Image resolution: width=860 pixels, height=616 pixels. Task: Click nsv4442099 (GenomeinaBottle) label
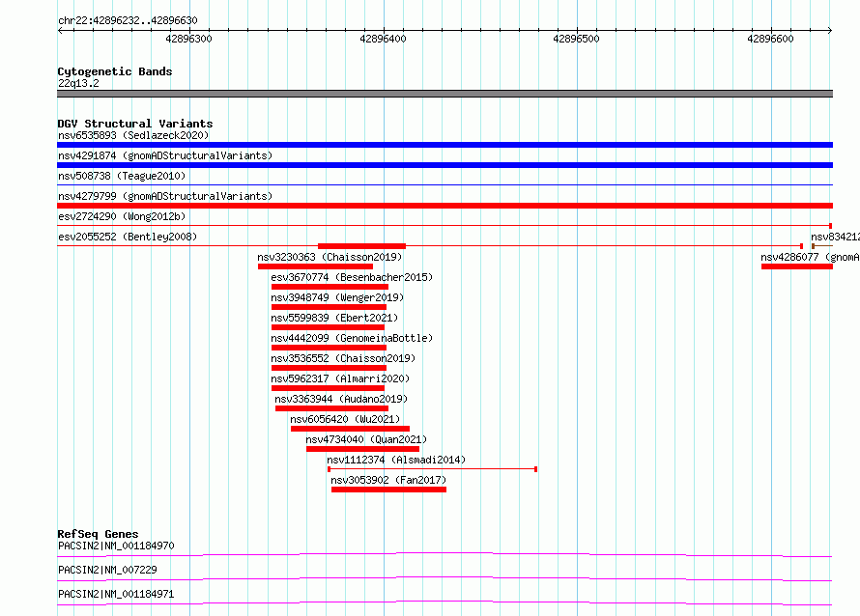click(352, 338)
